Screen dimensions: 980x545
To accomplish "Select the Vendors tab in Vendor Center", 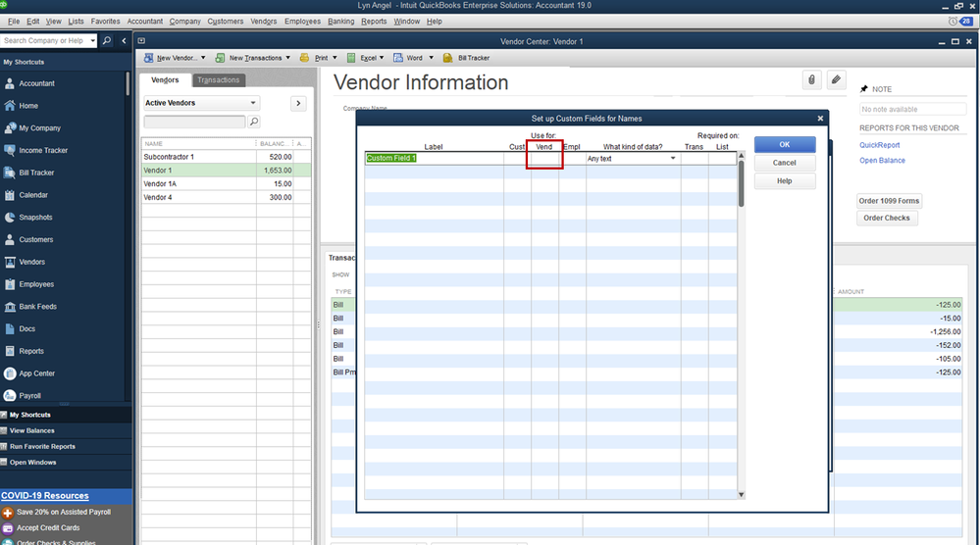I will pos(165,80).
